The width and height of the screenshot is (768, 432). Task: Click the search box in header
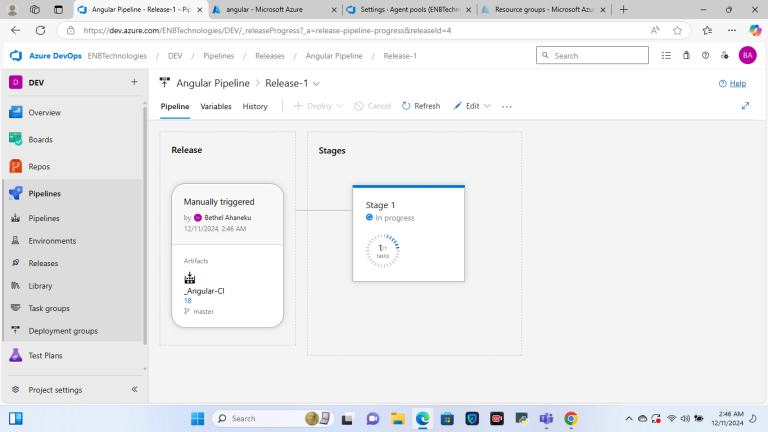click(x=592, y=55)
